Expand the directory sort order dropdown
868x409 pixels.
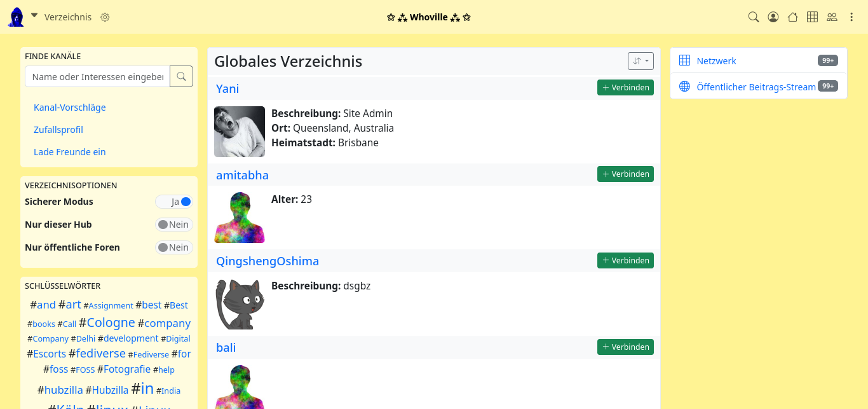[641, 61]
